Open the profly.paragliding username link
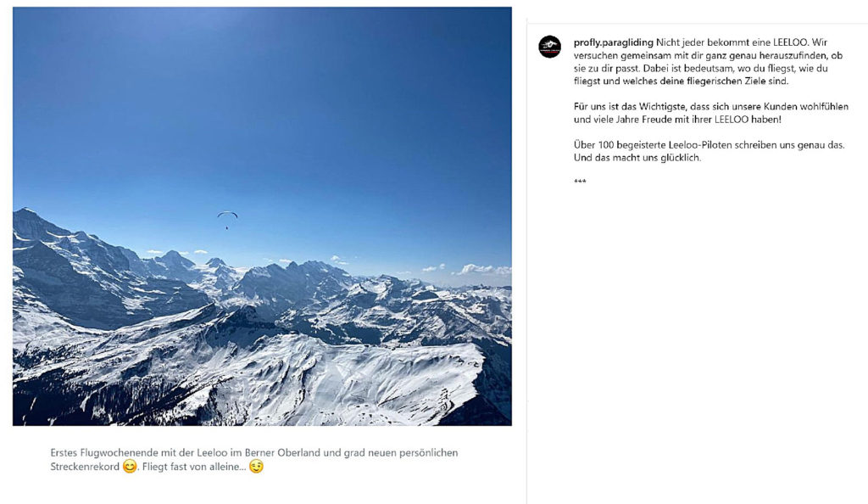This screenshot has height=504, width=868. [613, 42]
